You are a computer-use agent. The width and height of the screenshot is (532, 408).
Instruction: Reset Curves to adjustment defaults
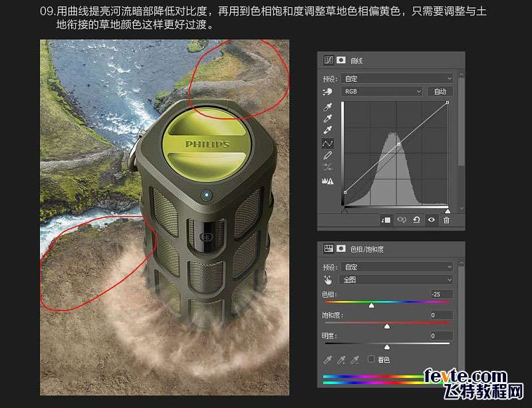coord(416,220)
